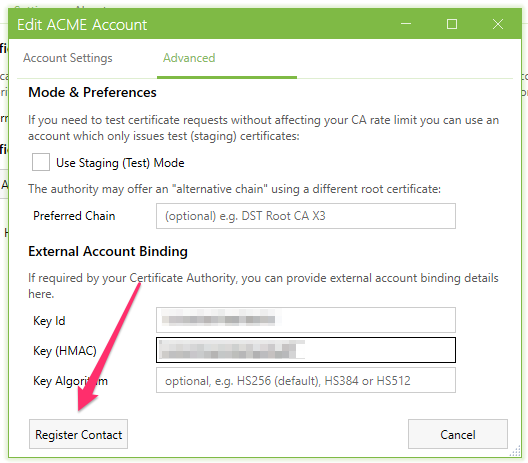This screenshot has width=528, height=463.
Task: Click the Edit ACME Account title text
Action: 82,25
